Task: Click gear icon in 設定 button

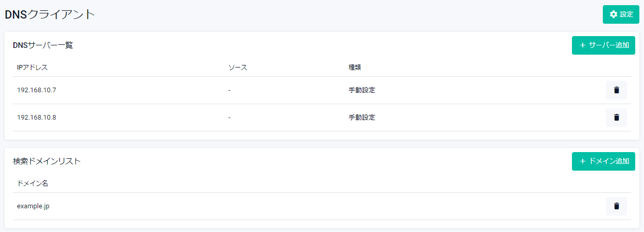Action: click(613, 14)
